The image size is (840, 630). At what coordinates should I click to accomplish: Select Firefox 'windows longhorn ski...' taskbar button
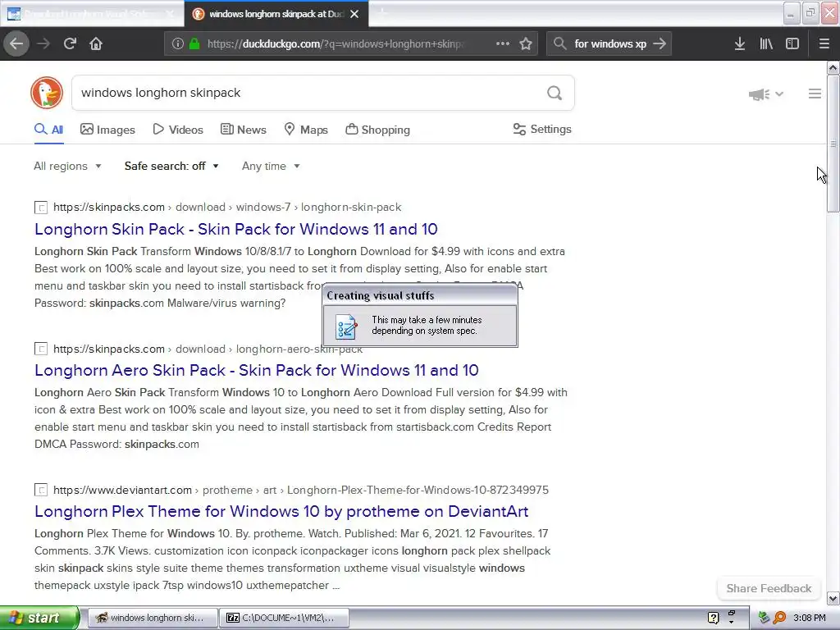152,618
